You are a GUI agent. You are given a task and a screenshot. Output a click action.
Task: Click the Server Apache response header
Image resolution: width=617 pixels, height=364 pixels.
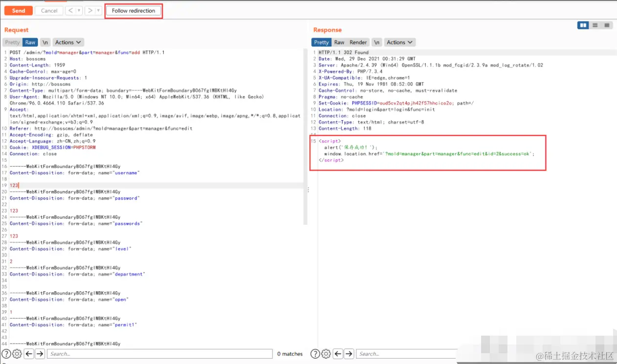click(431, 65)
